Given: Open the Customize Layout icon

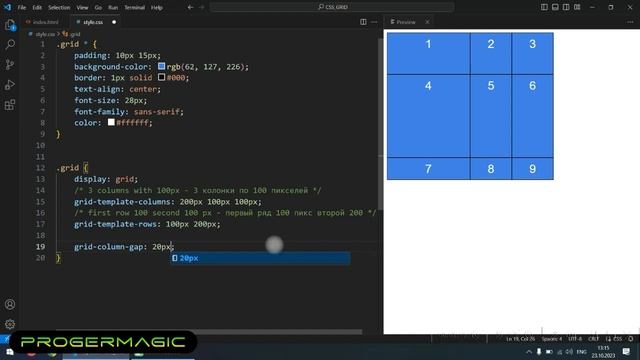Looking at the screenshot, I should click(577, 7).
